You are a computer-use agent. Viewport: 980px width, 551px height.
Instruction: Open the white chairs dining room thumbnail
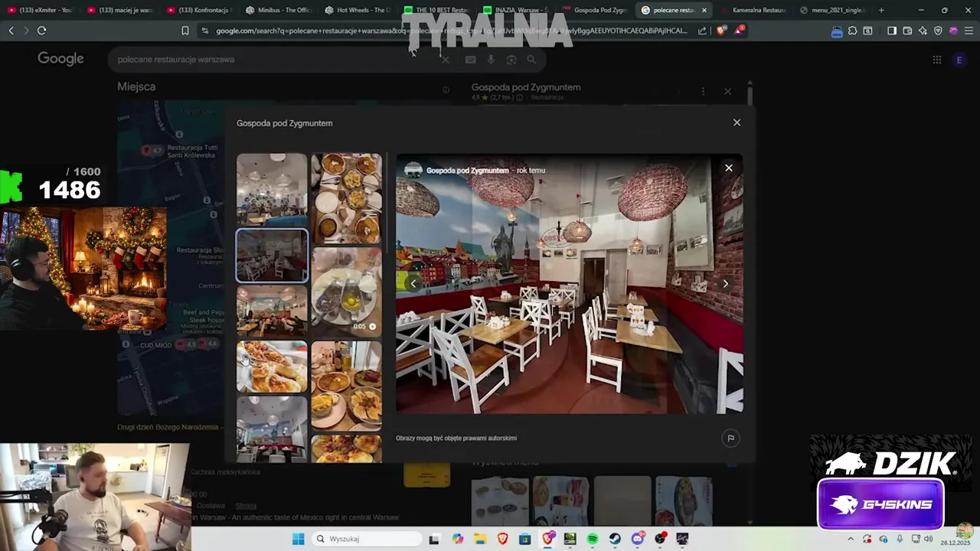[272, 188]
